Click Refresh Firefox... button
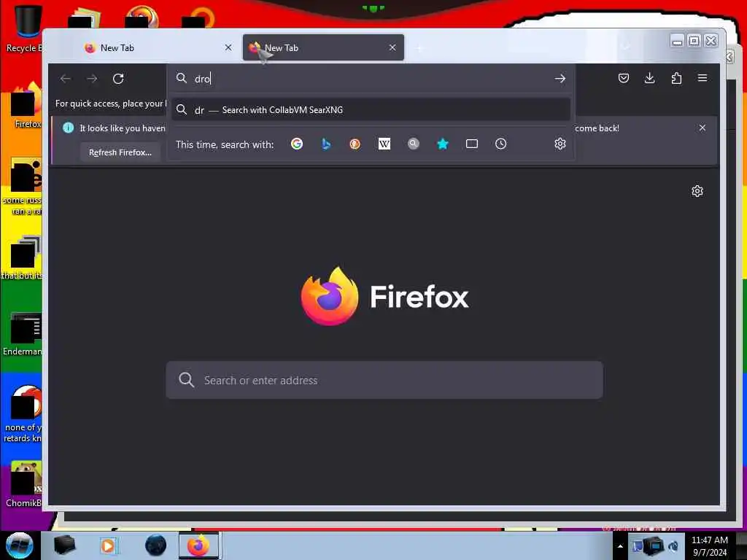This screenshot has height=560, width=747. (120, 152)
